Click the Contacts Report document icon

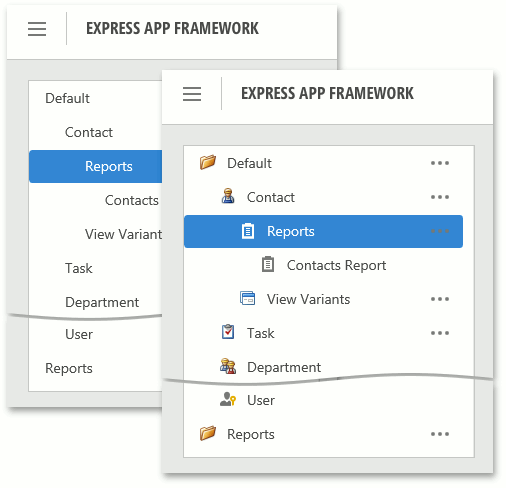click(268, 264)
